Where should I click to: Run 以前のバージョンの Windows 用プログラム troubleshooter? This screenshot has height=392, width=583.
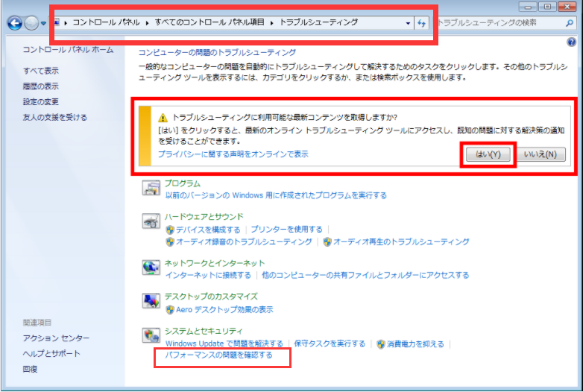276,195
